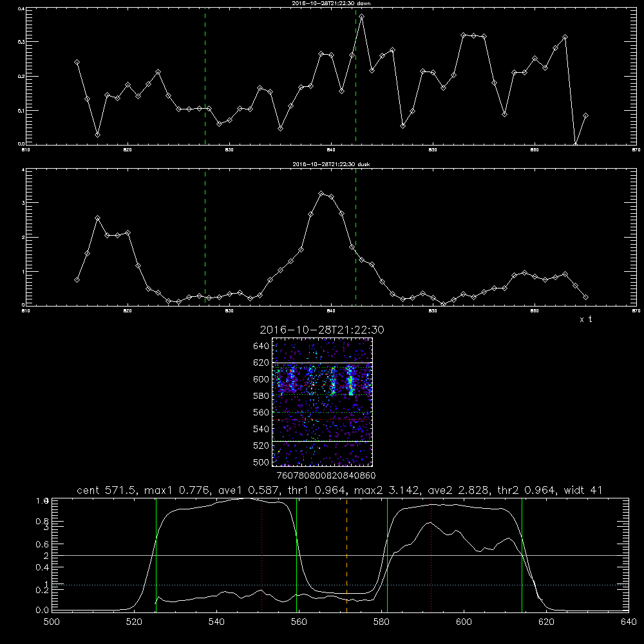
Task: Click left red dotted line in profile plot
Action: [x=262, y=555]
